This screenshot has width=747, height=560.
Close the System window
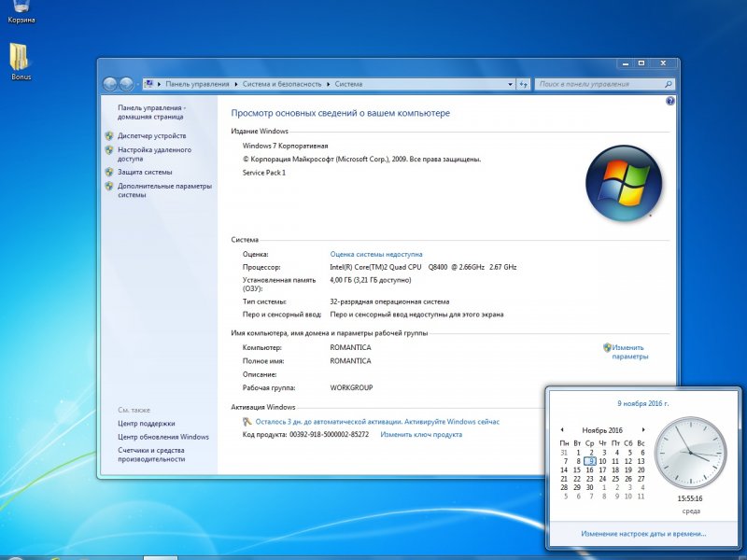pyautogui.click(x=663, y=63)
